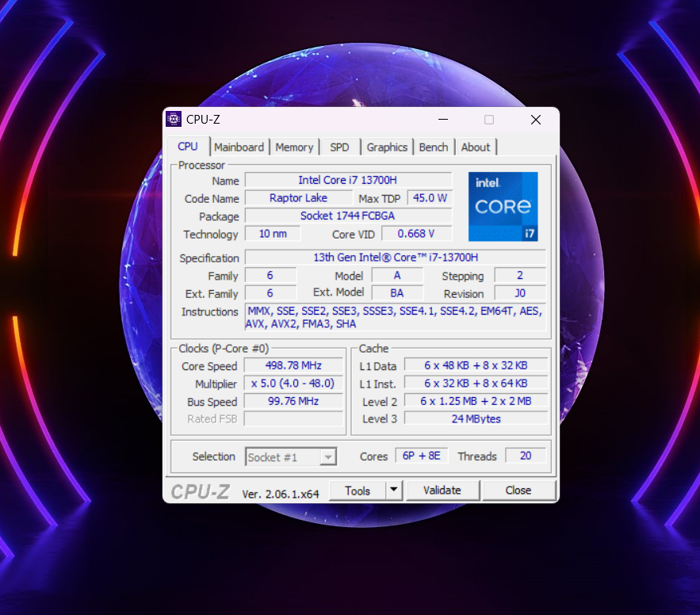
Task: Click the Name field Intel Core i7 13700H
Action: [x=348, y=180]
